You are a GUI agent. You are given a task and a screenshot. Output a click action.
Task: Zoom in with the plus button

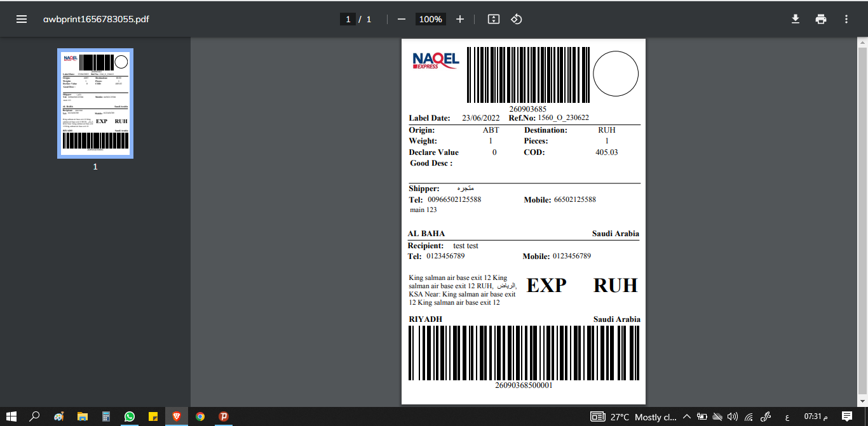pyautogui.click(x=460, y=19)
